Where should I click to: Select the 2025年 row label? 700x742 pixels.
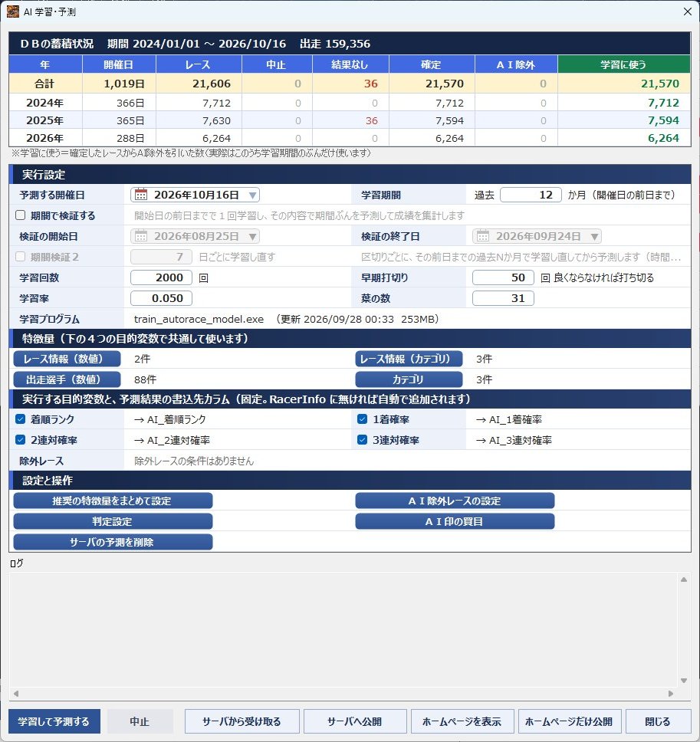coord(45,120)
